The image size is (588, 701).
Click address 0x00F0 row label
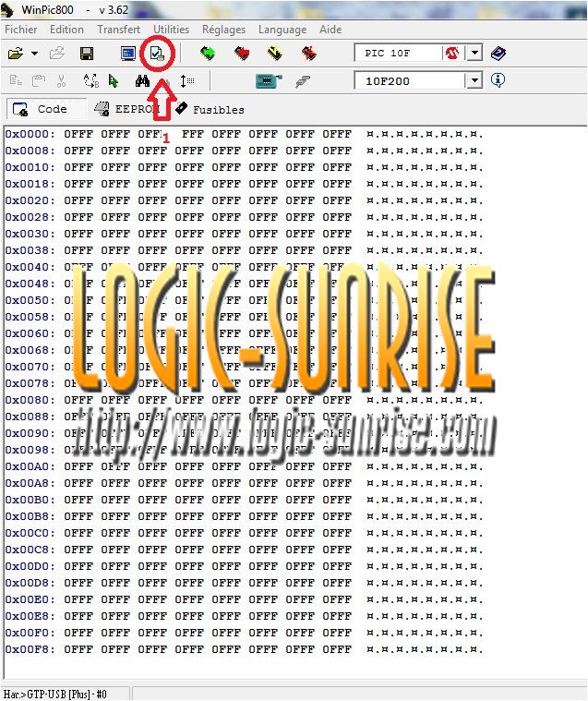[x=30, y=633]
